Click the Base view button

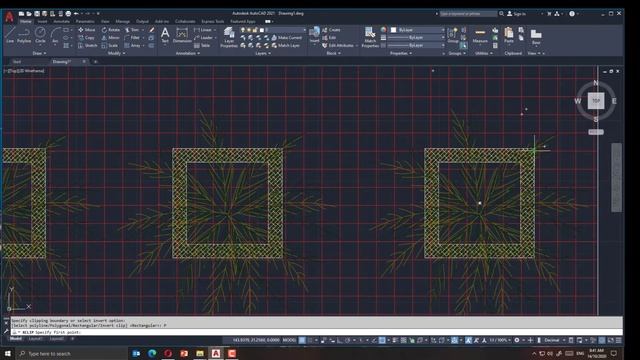(536, 36)
